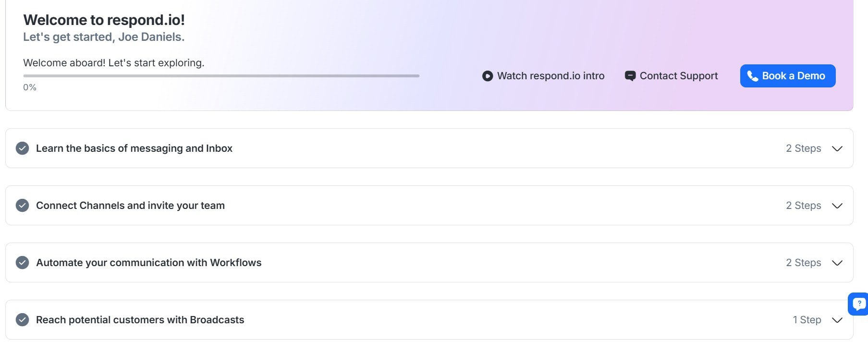Expand the Connect Channels and invite your team section
Image resolution: width=868 pixels, height=342 pixels.
837,205
